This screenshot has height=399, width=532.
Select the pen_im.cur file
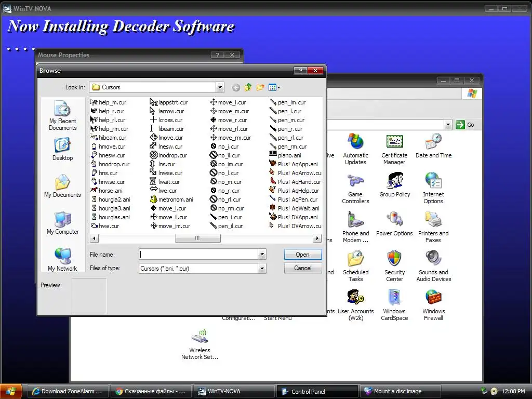click(287, 102)
